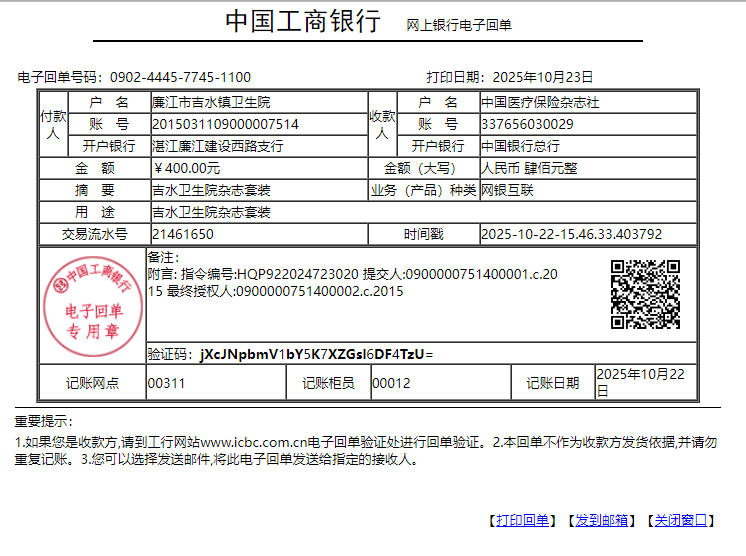Click the payer name 廉江市吉水镇卫生院
The image size is (746, 556).
click(210, 102)
